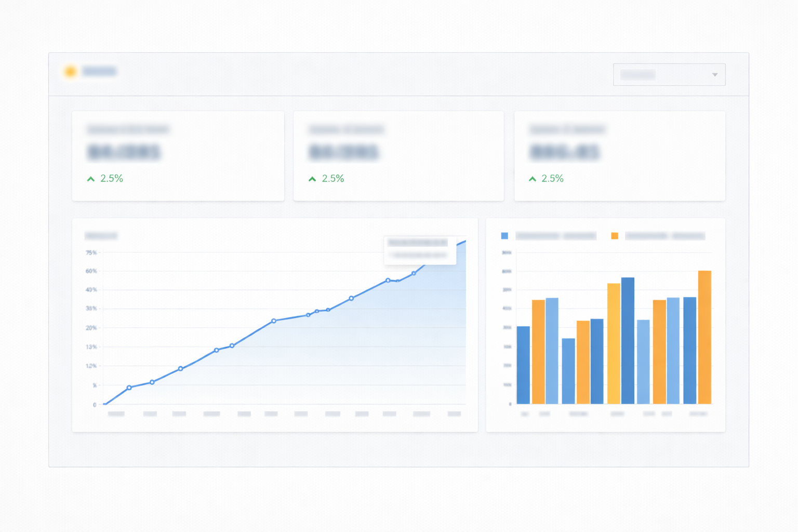The height and width of the screenshot is (532, 798).
Task: Click the 75% label on line chart axis
Action: coord(91,252)
